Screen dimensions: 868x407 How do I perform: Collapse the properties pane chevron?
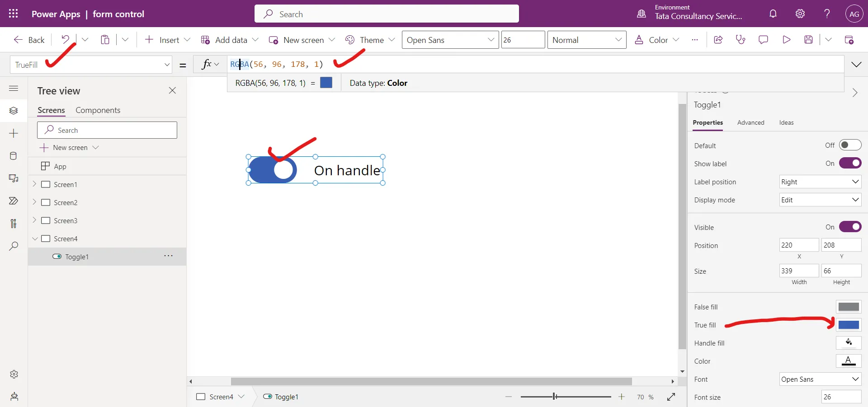click(855, 93)
